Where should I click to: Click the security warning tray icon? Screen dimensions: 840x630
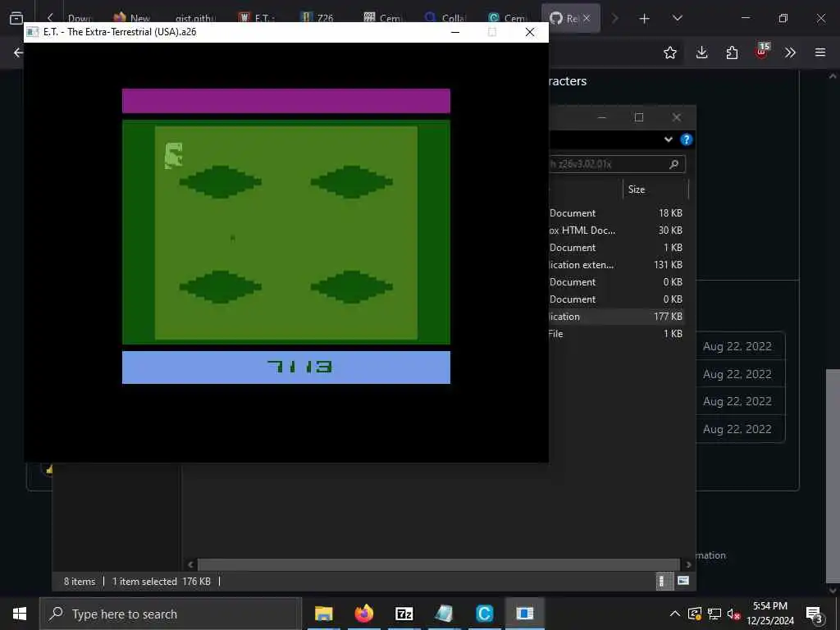click(695, 614)
